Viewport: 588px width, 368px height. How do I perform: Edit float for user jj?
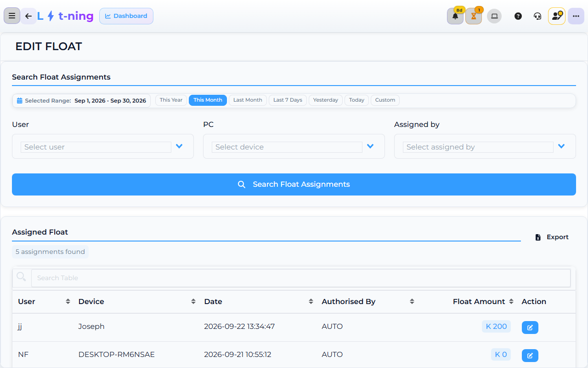pos(530,328)
